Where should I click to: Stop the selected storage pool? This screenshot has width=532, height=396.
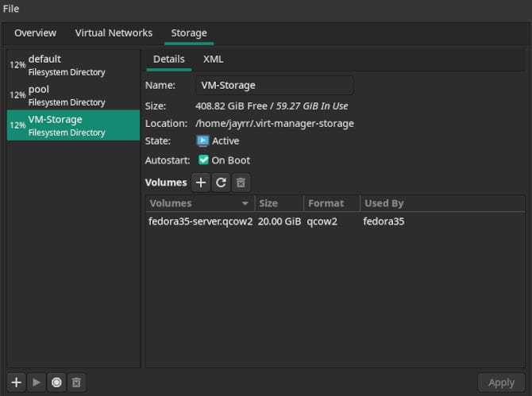(56, 383)
